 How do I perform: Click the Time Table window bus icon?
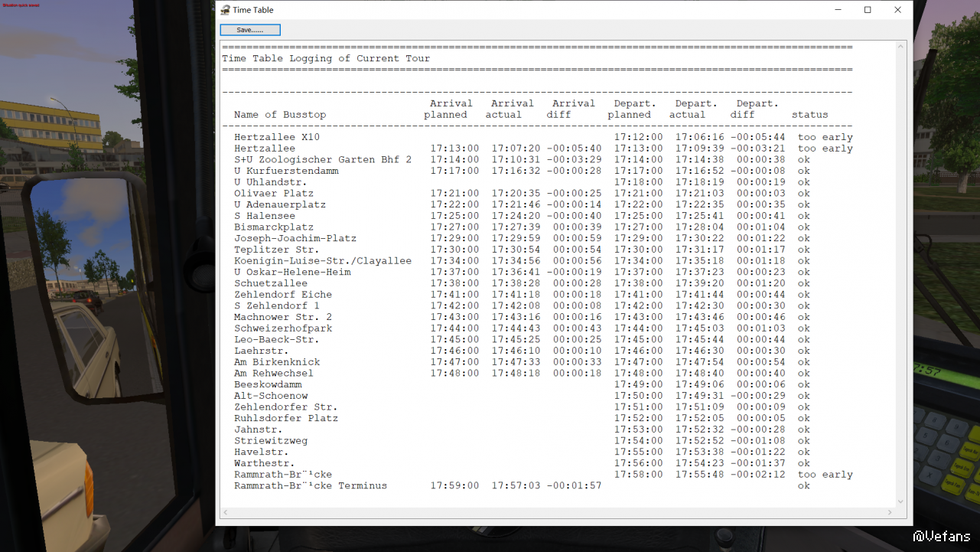coord(225,10)
